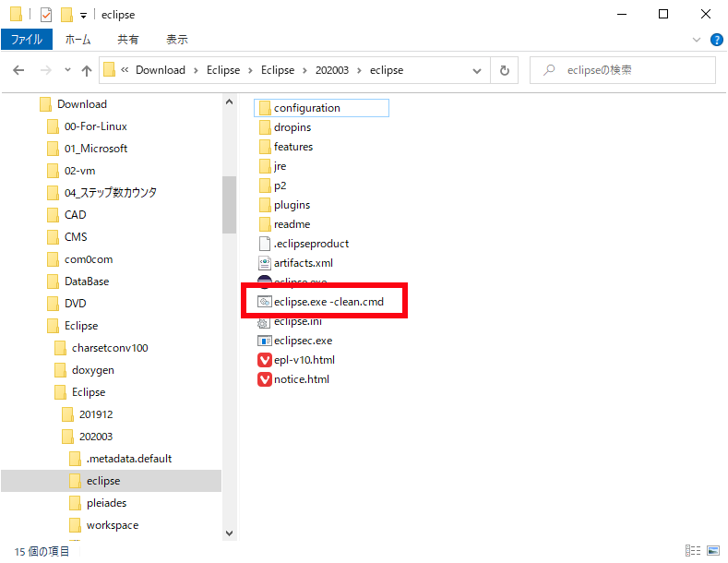
Task: Expand the ribbon with chevron
Action: [x=697, y=40]
